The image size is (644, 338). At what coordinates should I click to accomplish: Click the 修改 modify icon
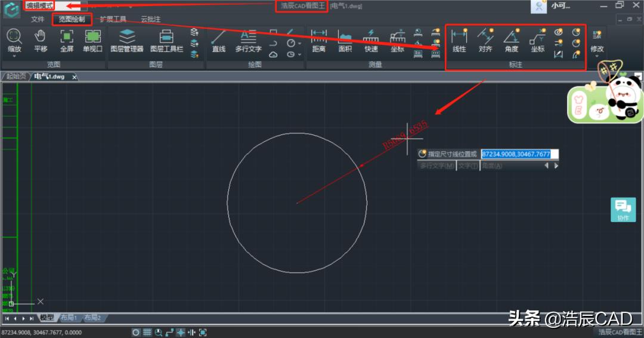pos(597,40)
